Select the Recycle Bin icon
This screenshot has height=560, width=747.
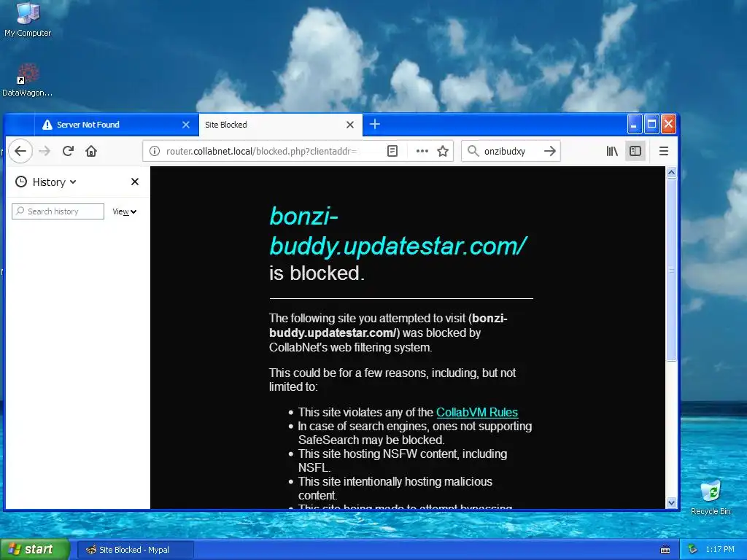point(711,497)
